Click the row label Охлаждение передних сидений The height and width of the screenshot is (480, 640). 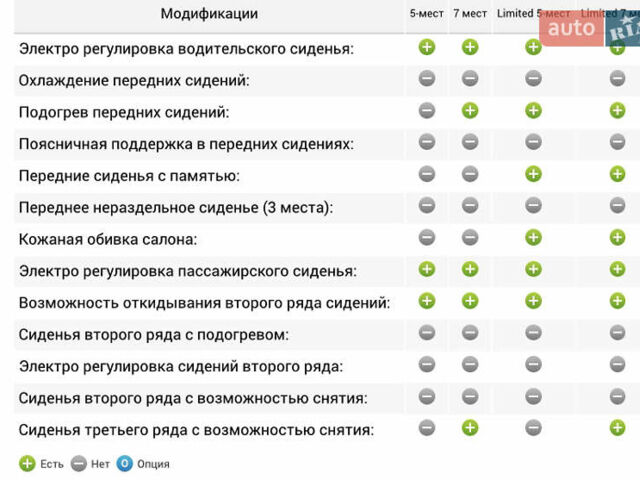[134, 80]
